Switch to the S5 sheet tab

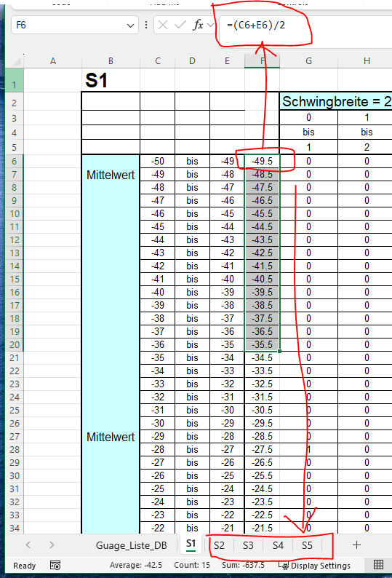click(x=307, y=545)
